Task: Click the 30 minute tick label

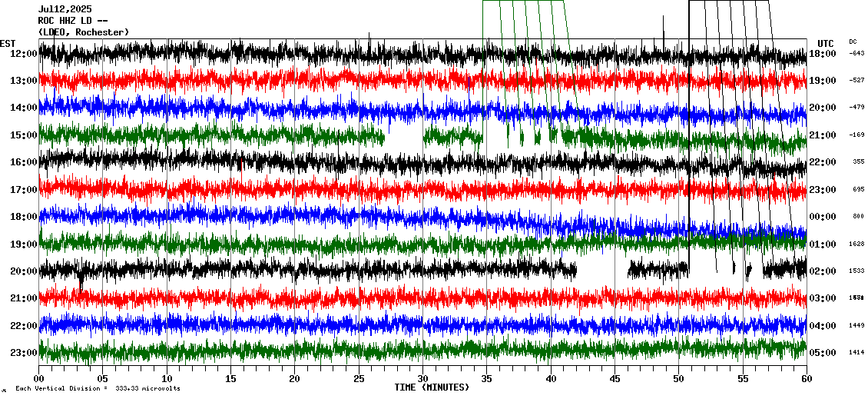Action: [x=422, y=378]
